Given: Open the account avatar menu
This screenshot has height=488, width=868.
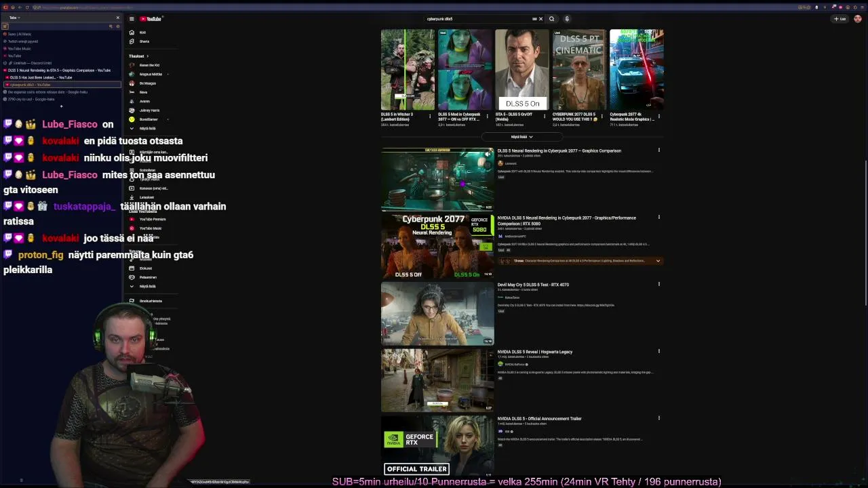Looking at the screenshot, I should (858, 19).
